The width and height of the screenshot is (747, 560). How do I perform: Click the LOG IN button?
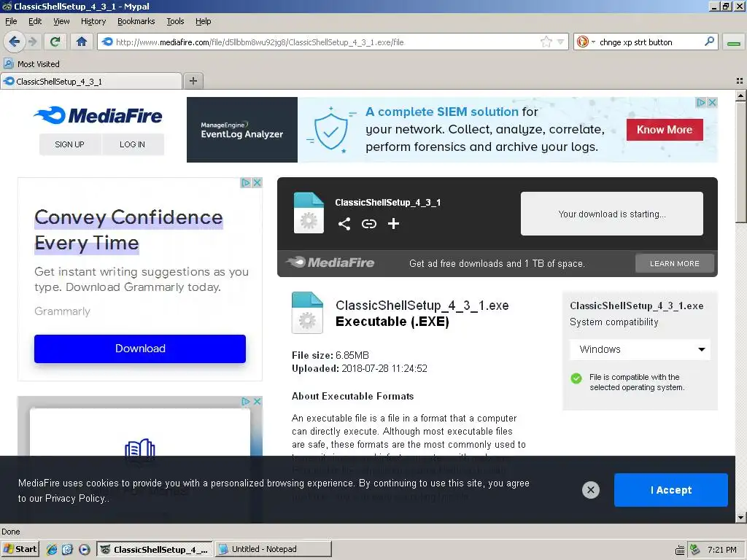point(133,144)
